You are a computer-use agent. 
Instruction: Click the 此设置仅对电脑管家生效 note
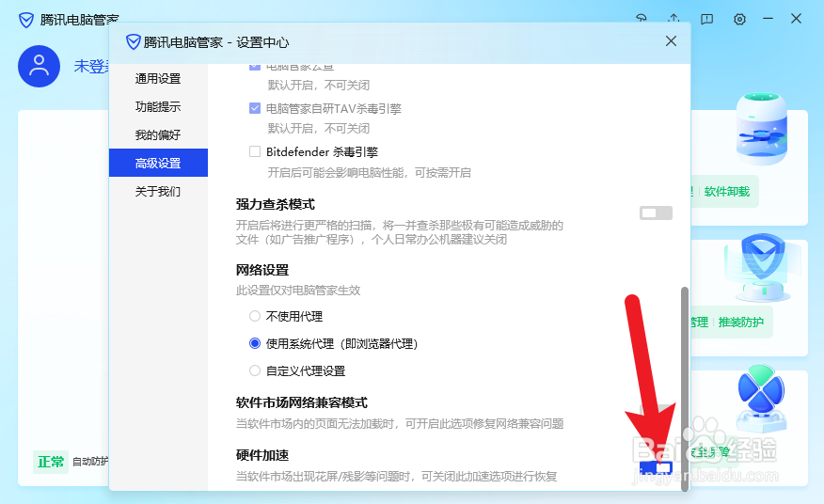(x=298, y=291)
